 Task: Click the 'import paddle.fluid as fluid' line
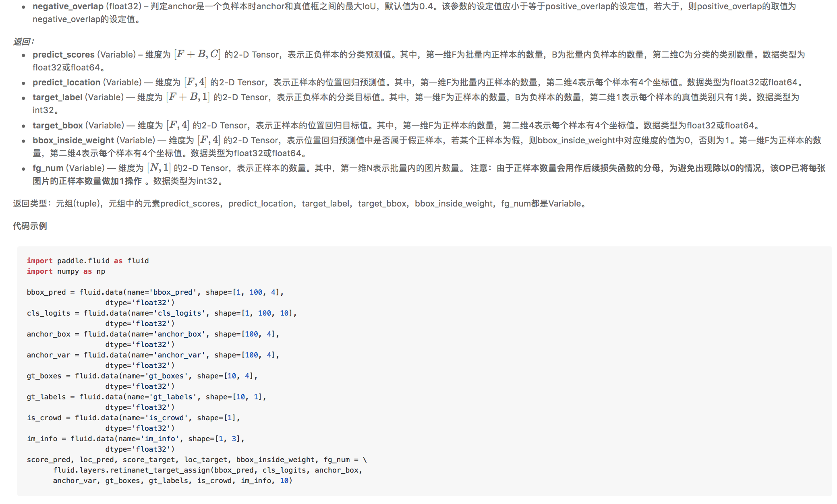pyautogui.click(x=87, y=261)
